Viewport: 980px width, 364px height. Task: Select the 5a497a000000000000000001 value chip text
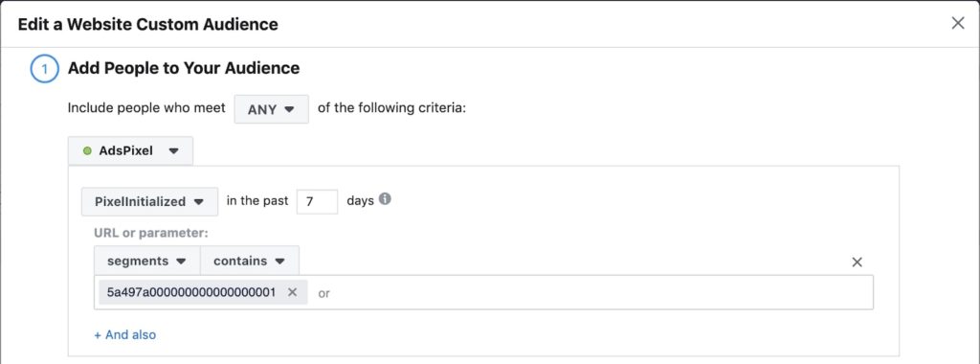click(191, 292)
